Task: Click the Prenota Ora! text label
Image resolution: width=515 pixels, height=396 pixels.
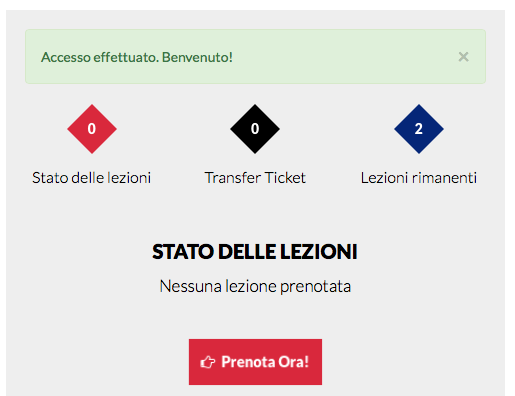Action: tap(265, 362)
